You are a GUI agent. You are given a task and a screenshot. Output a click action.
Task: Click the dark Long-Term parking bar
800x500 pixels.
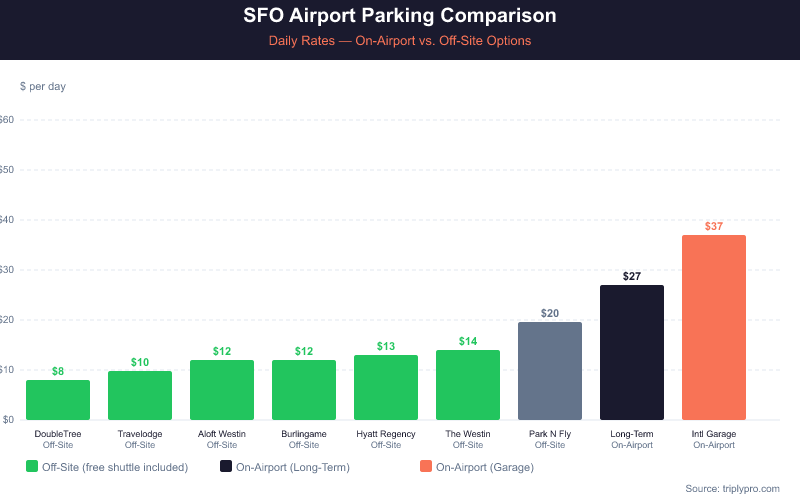[x=632, y=353]
